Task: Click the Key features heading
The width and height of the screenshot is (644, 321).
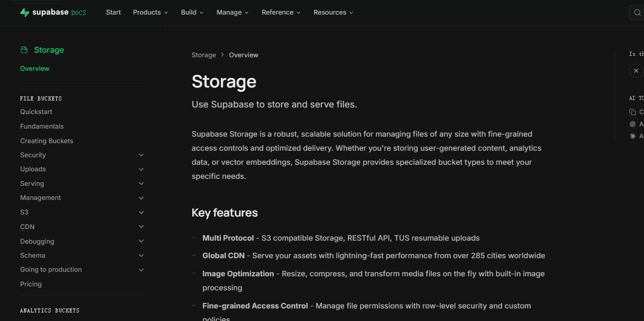Action: (224, 212)
